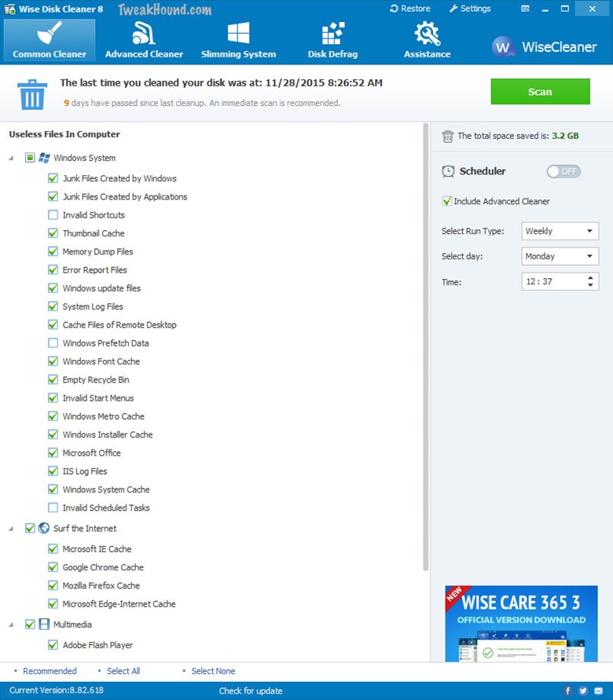613x700 pixels.
Task: Click the green Scan button
Action: pyautogui.click(x=540, y=91)
